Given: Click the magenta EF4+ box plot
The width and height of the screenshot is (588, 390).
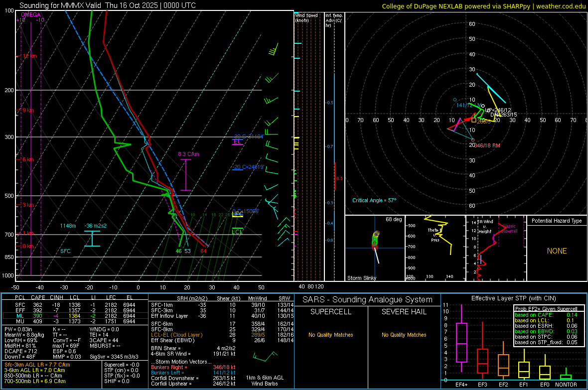Looking at the screenshot, I should (x=461, y=342).
